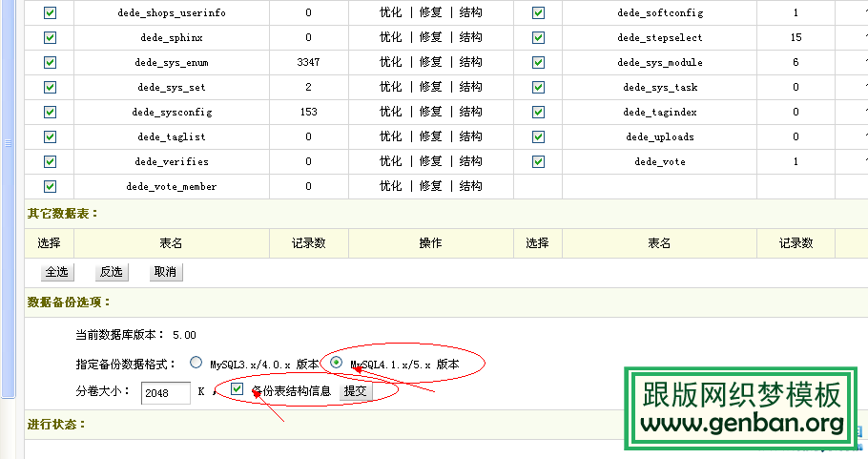Toggle the dede_sysconfig checkbox

coord(50,113)
